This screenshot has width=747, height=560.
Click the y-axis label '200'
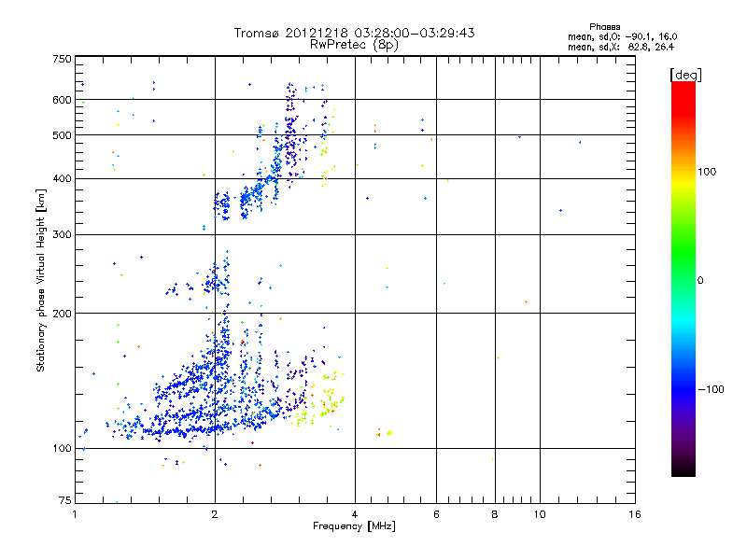click(x=62, y=314)
